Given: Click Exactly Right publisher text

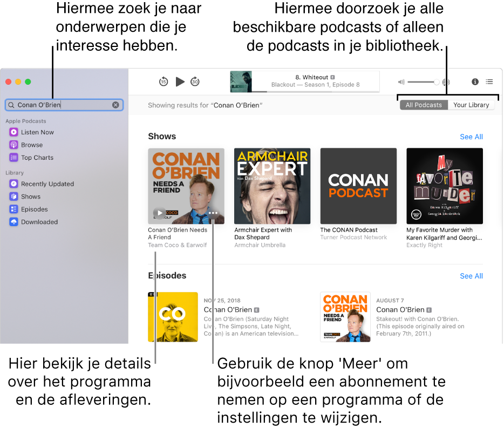Looking at the screenshot, I should click(x=424, y=245).
